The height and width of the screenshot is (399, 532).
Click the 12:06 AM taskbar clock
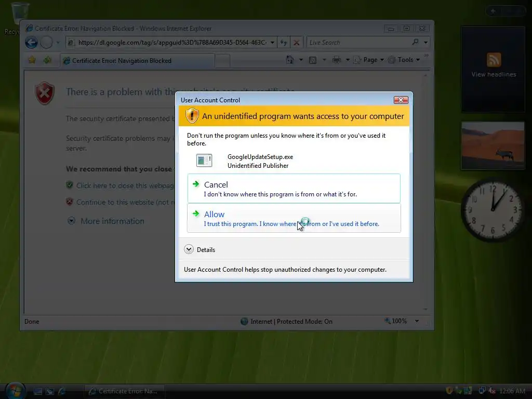pos(512,391)
